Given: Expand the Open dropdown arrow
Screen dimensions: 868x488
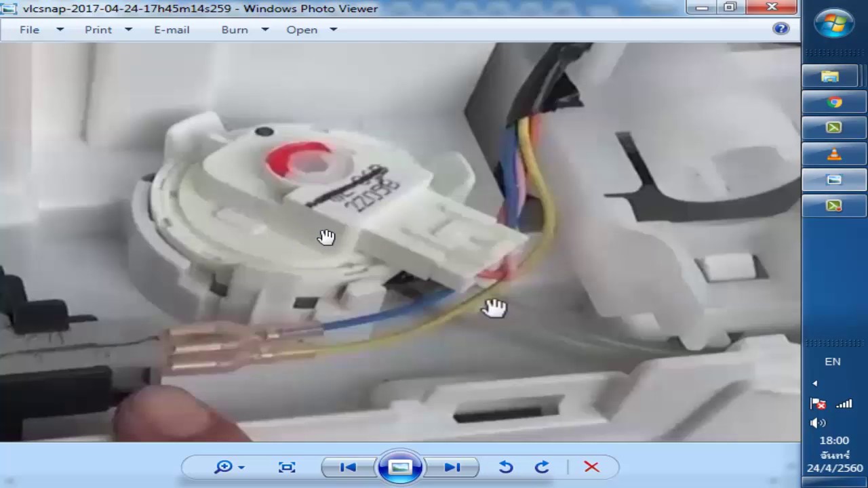Looking at the screenshot, I should (x=333, y=30).
